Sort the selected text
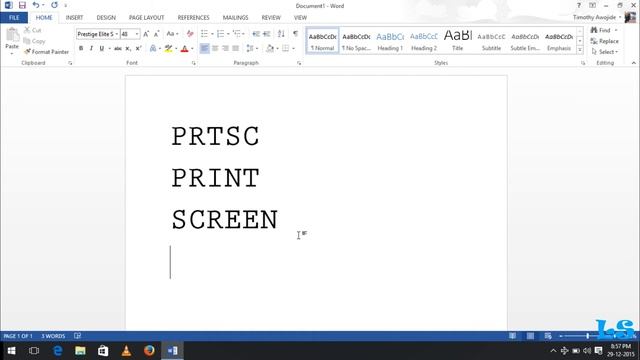This screenshot has width=640, height=360. (x=281, y=34)
